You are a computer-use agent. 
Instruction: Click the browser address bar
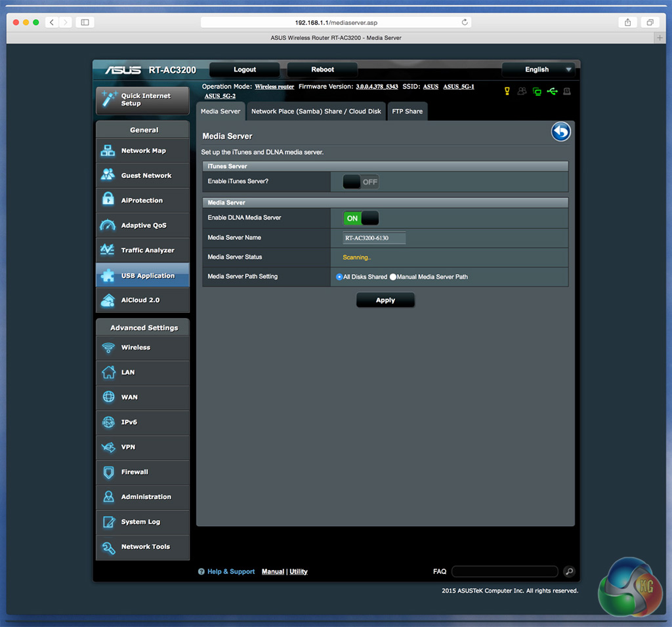tap(336, 22)
